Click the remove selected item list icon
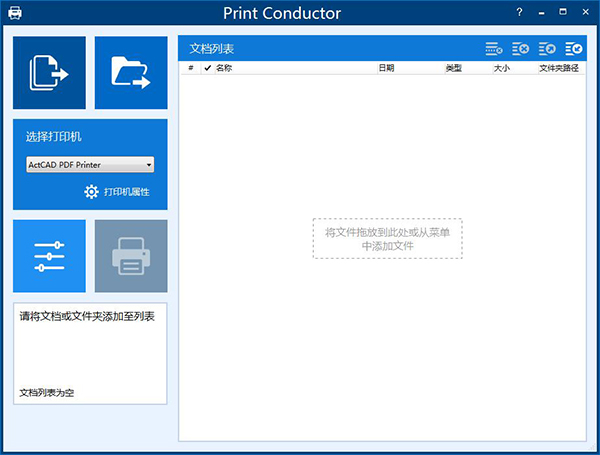Viewport: 600px width, 455px height. [x=494, y=48]
